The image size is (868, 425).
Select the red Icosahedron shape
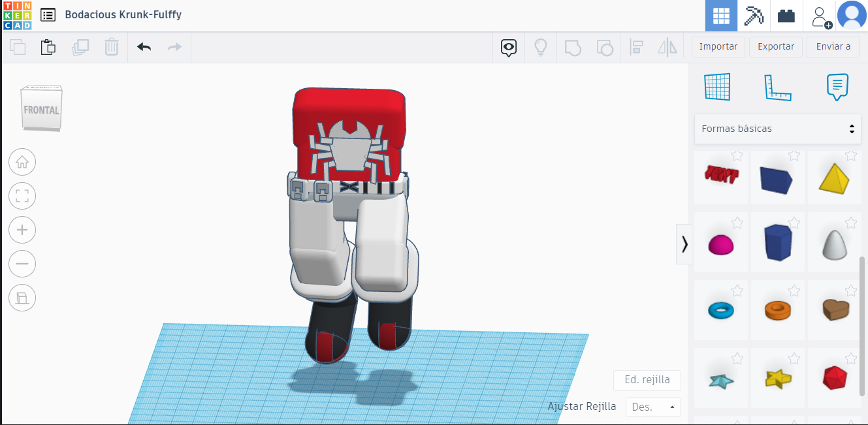(834, 377)
